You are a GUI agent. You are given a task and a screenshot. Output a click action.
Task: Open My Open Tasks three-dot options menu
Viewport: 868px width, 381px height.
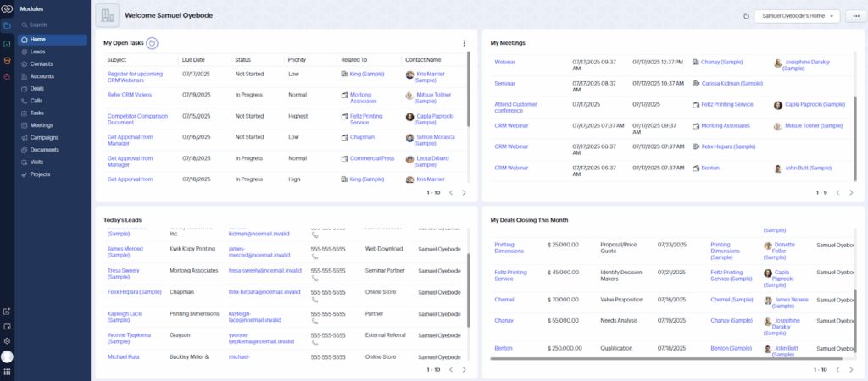click(x=464, y=43)
